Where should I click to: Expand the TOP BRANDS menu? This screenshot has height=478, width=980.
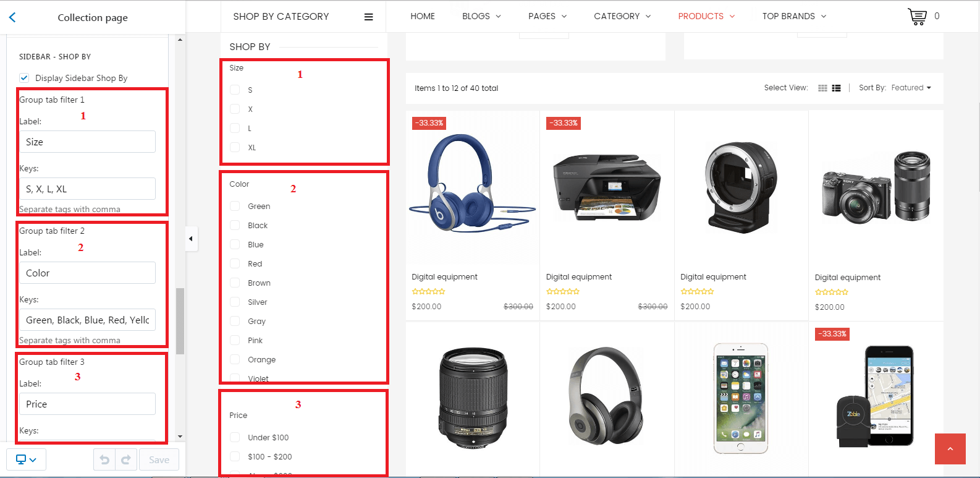794,16
